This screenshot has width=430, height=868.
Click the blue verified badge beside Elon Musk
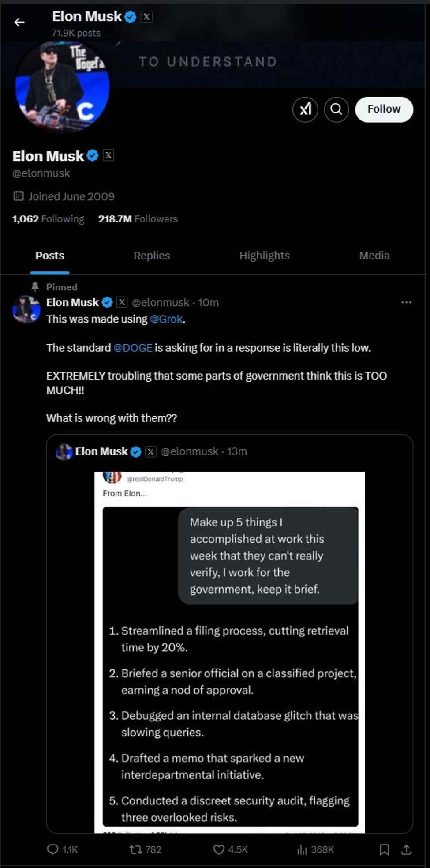pos(92,155)
